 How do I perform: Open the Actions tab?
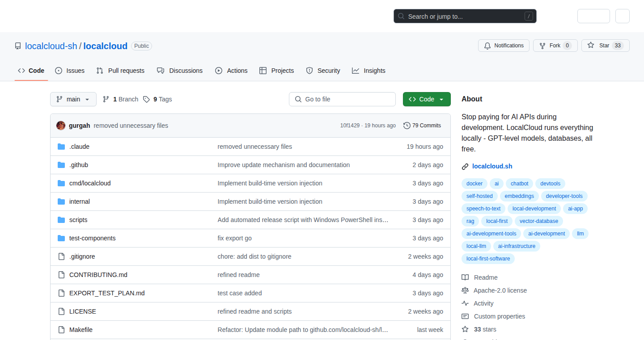[231, 71]
